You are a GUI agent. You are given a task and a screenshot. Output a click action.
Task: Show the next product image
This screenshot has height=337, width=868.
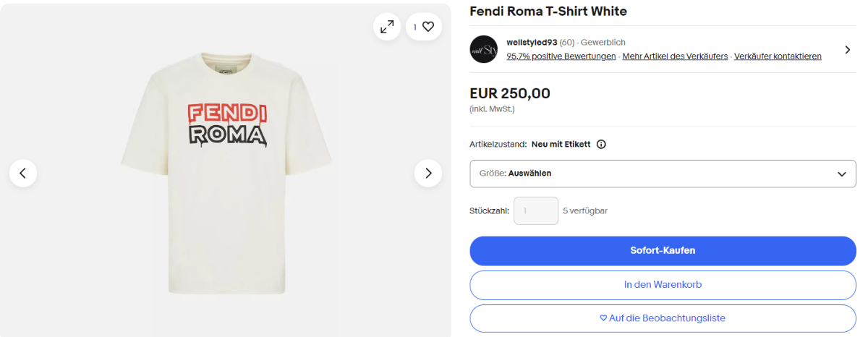tap(428, 173)
